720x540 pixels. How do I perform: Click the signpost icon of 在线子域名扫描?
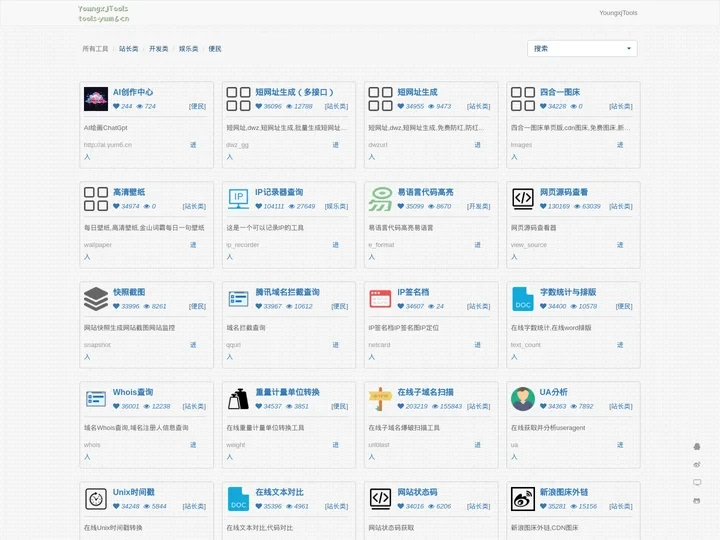click(380, 399)
